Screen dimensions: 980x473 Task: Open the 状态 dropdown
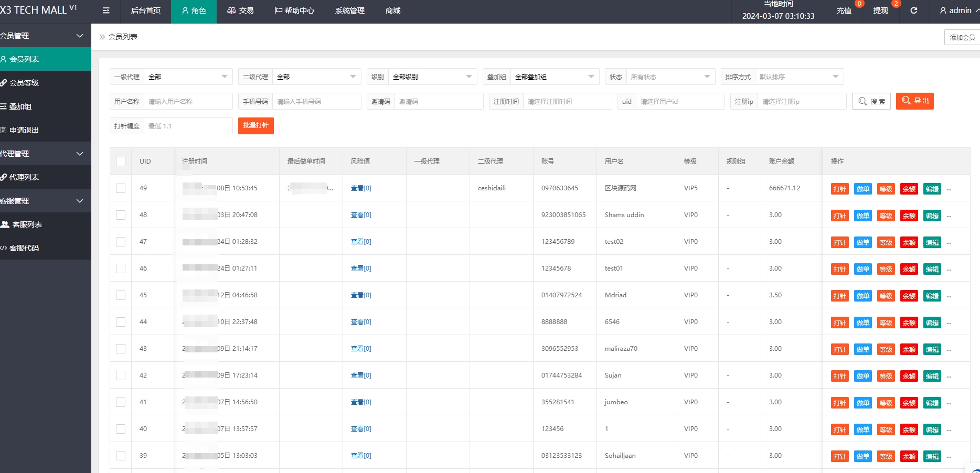(671, 77)
